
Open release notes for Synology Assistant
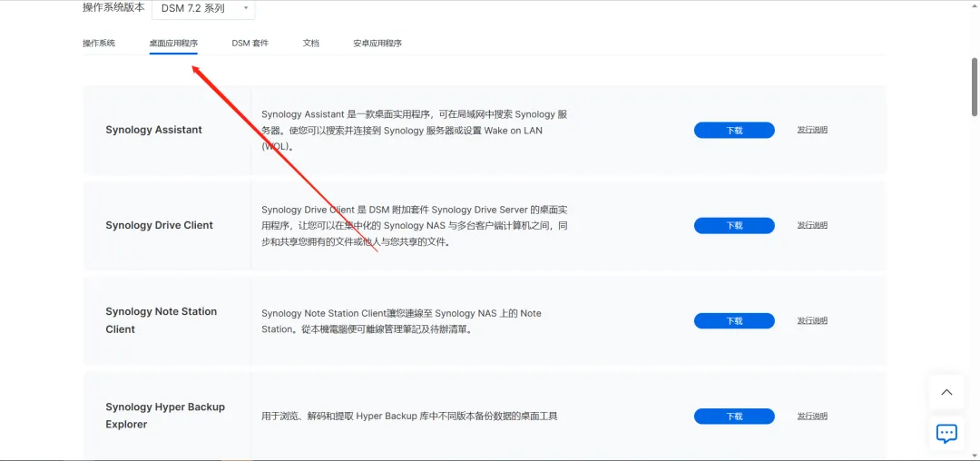[812, 130]
